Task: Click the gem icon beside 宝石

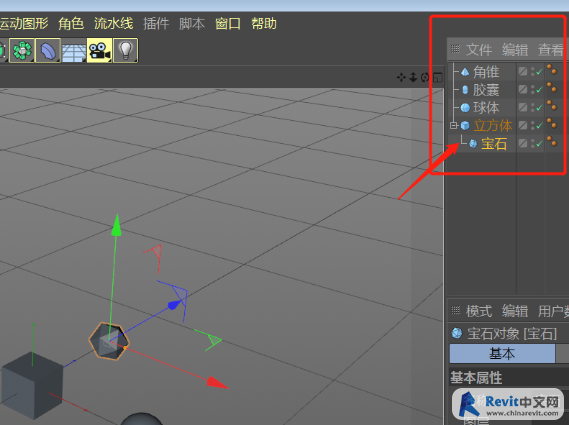Action: click(x=473, y=144)
